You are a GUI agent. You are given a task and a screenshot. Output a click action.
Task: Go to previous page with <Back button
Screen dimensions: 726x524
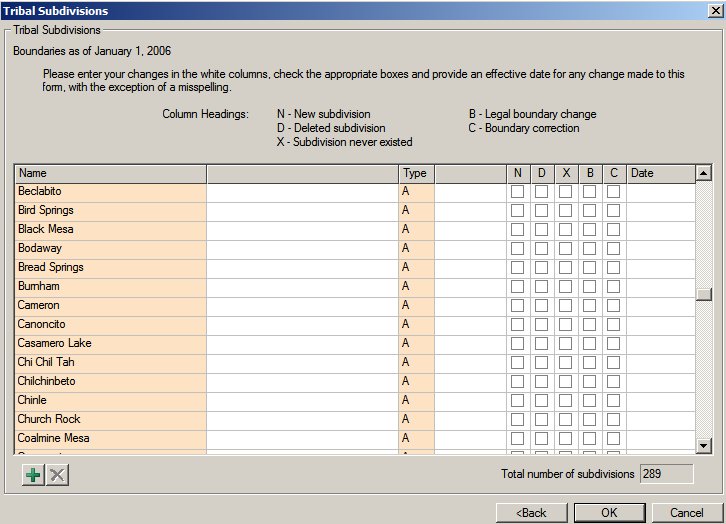tap(531, 513)
